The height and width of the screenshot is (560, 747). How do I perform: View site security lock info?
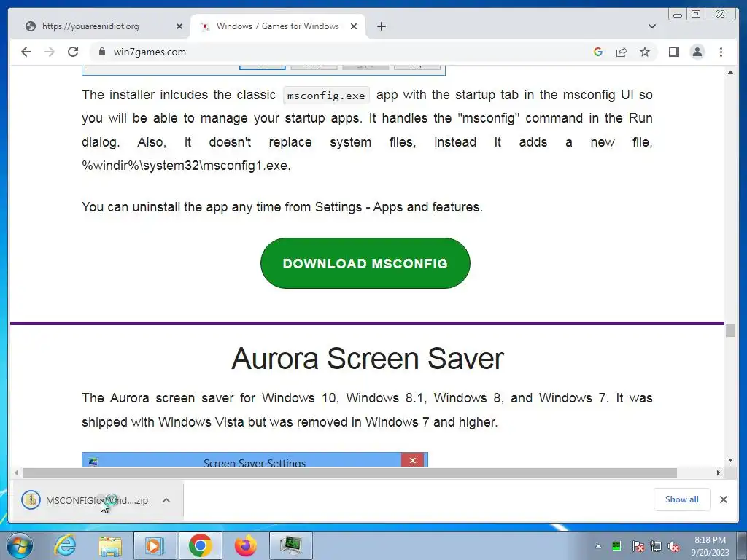tap(101, 52)
